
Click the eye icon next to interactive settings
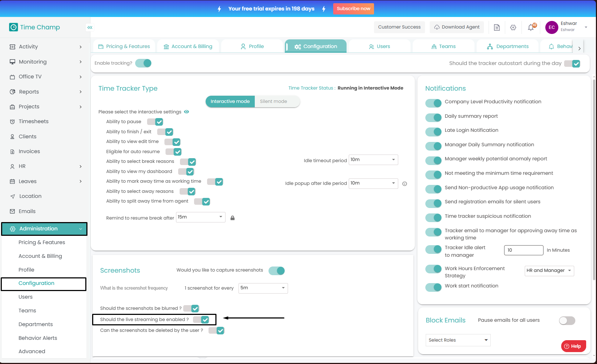(186, 112)
